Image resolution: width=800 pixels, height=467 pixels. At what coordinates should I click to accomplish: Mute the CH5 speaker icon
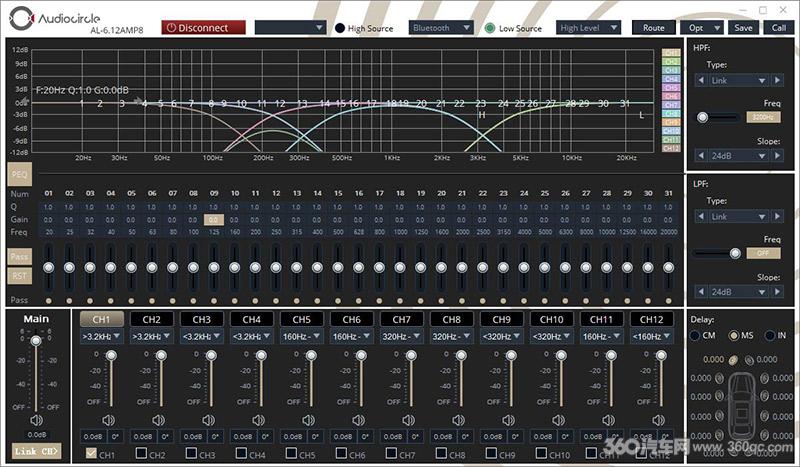(308, 420)
